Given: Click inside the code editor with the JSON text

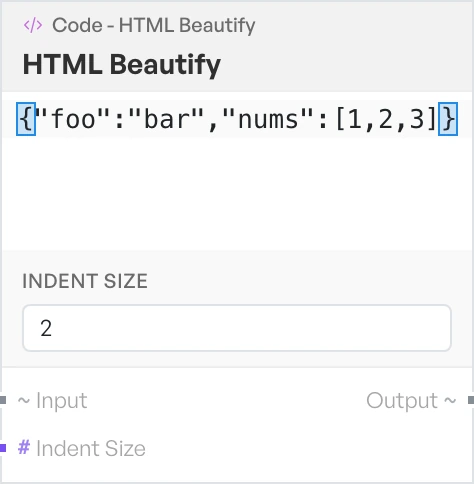Looking at the screenshot, I should click(x=237, y=170).
